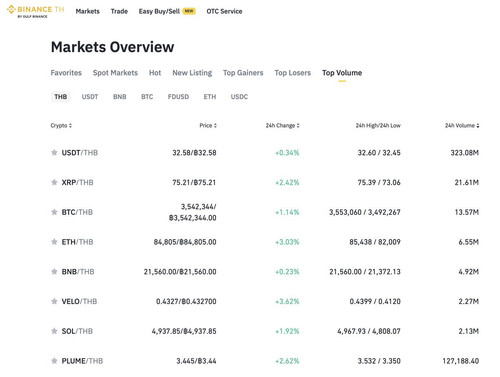Open the BTC/THB trading pair row
Screen dimensions: 500x377
265,212
